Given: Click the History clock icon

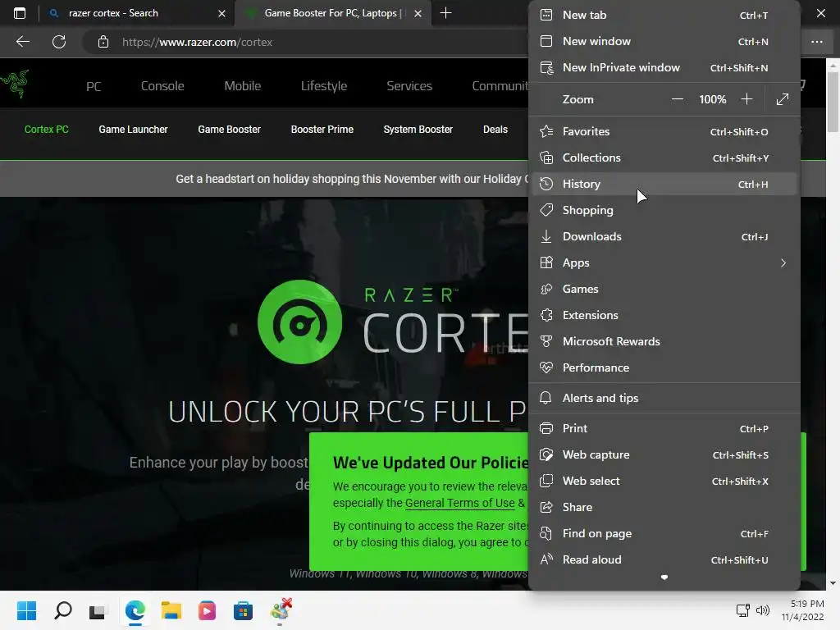Looking at the screenshot, I should [546, 184].
